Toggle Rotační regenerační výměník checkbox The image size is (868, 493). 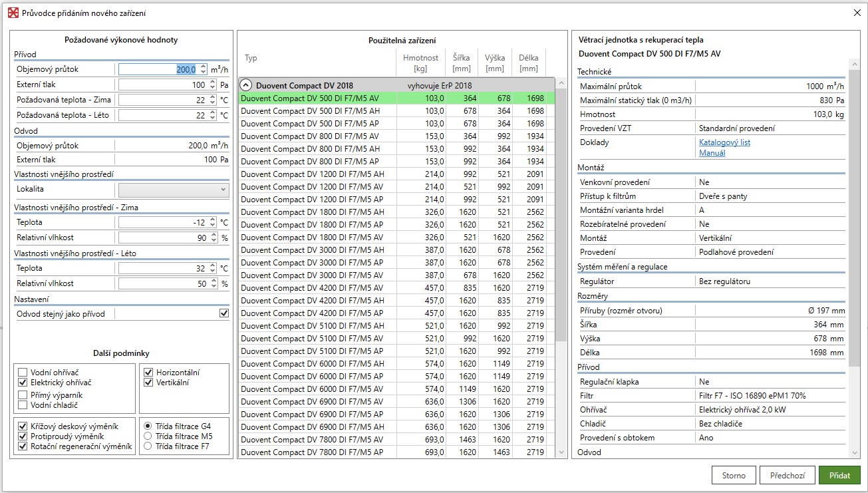click(23, 446)
